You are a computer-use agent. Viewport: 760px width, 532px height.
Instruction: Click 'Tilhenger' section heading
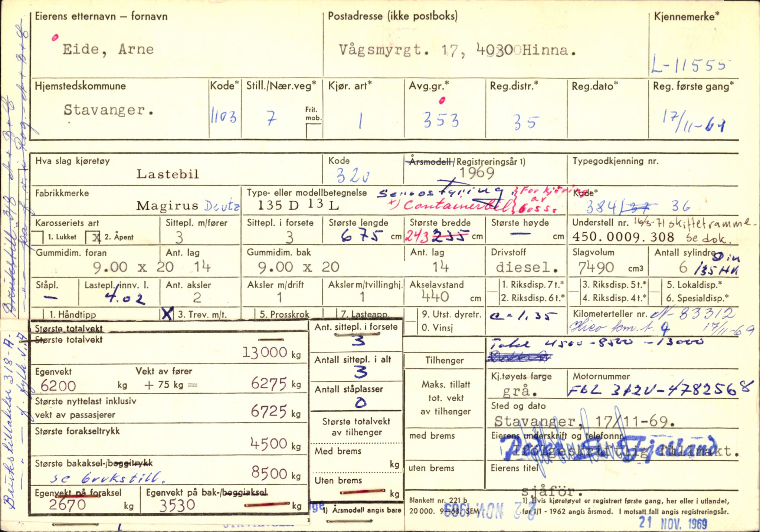(444, 360)
